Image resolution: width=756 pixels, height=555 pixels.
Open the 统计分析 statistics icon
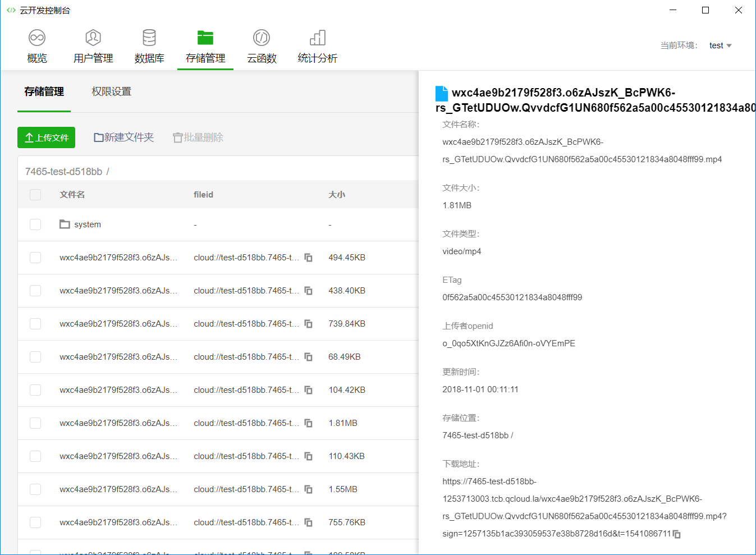[x=318, y=38]
